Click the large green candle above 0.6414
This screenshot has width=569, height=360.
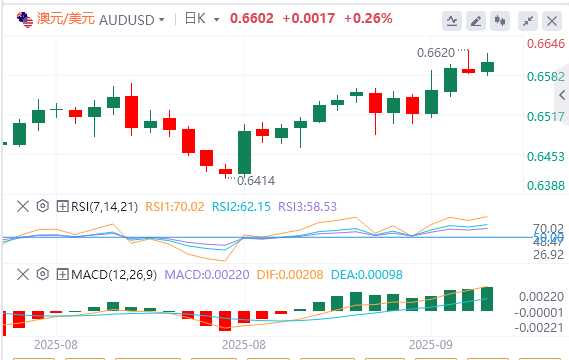(245, 152)
